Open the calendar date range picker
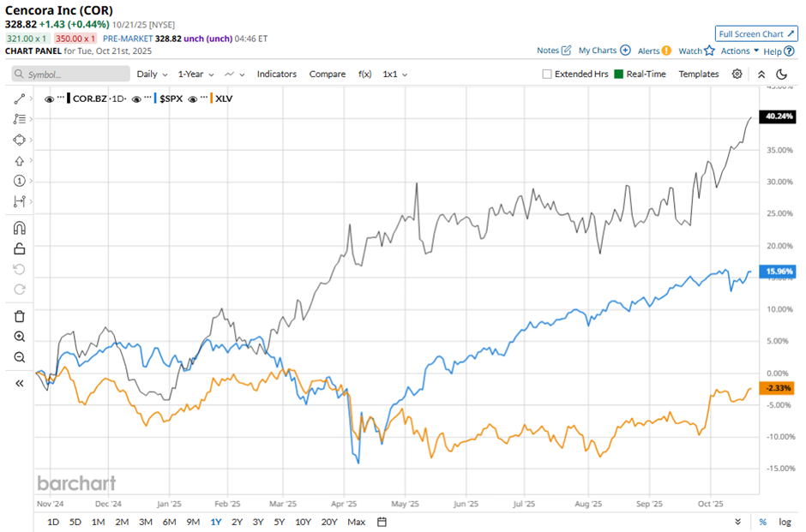This screenshot has height=532, width=806. (x=382, y=522)
